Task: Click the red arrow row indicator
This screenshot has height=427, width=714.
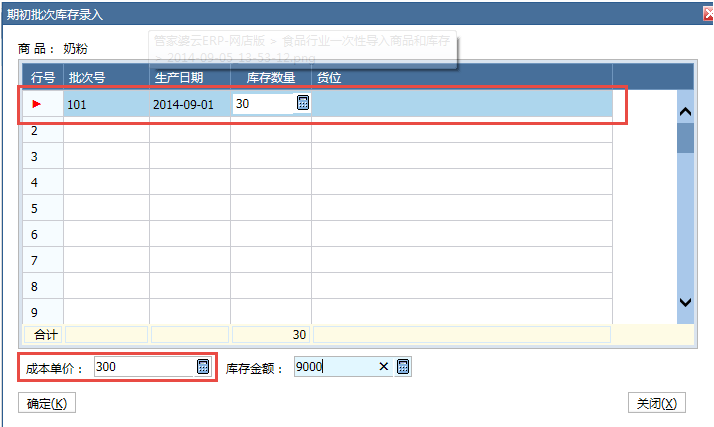Action: (x=38, y=104)
